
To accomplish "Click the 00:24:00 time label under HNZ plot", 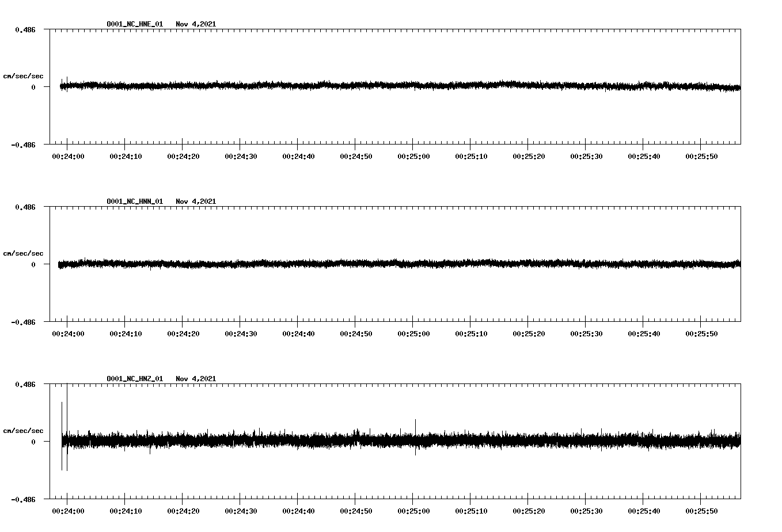I will click(x=68, y=511).
